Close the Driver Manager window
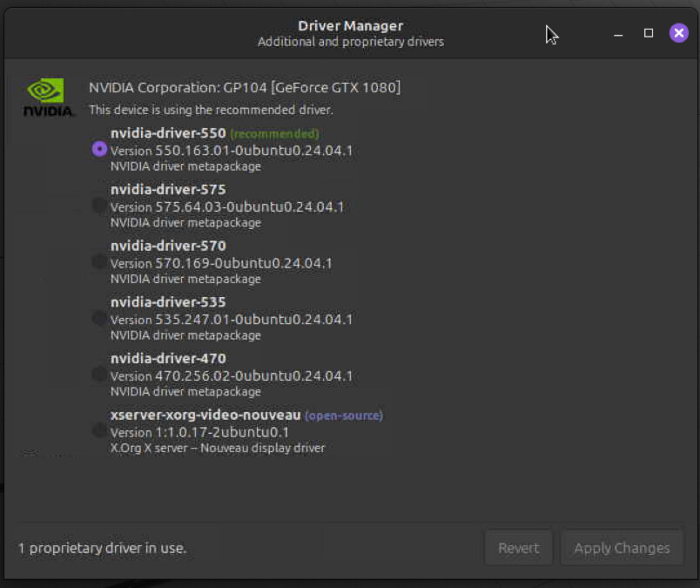700x588 pixels. [678, 33]
